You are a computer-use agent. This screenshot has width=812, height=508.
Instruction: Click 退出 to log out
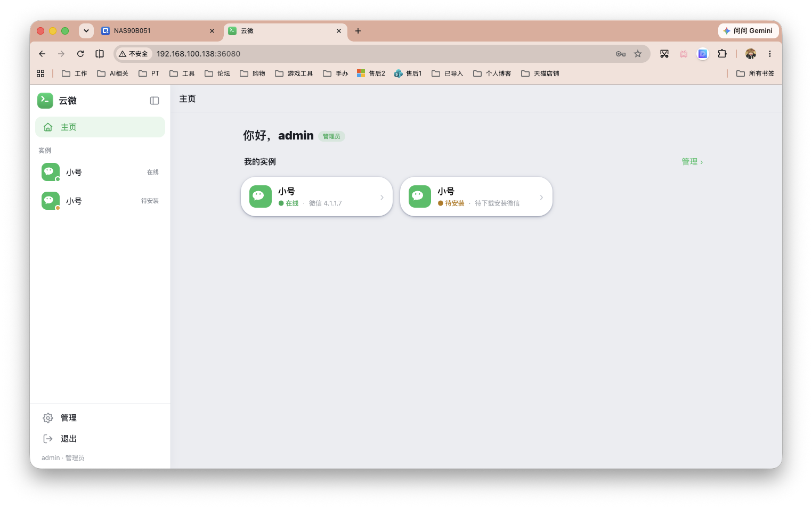[100, 439]
